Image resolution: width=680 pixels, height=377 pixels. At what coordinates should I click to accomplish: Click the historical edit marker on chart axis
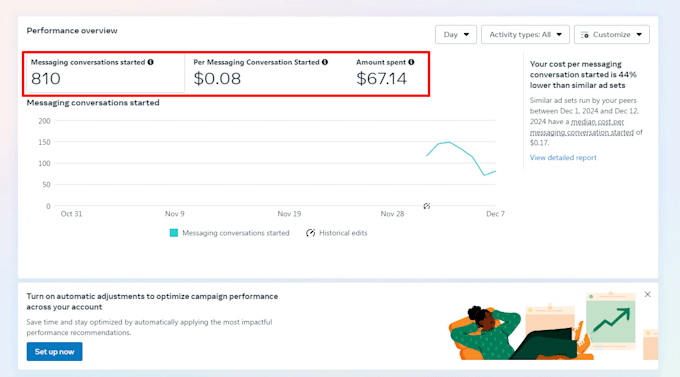point(427,206)
